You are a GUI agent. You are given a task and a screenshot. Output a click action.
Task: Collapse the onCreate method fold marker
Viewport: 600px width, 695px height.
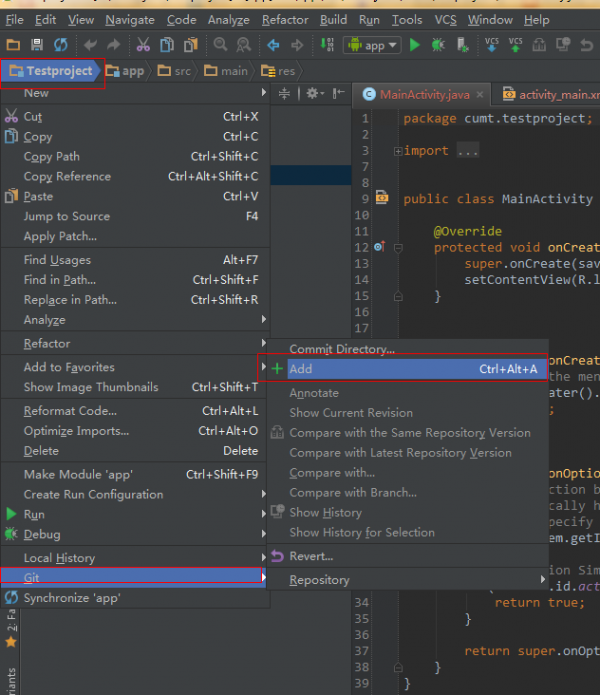(x=398, y=248)
